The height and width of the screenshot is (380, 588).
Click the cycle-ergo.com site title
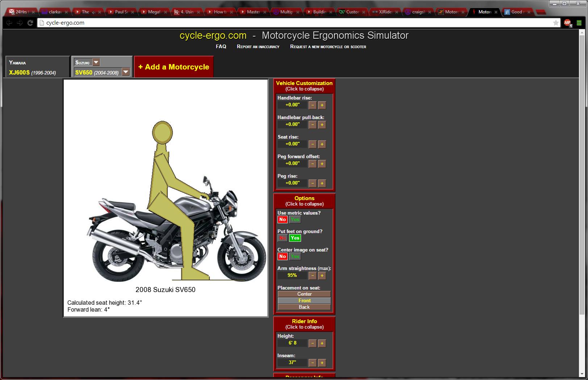click(213, 35)
